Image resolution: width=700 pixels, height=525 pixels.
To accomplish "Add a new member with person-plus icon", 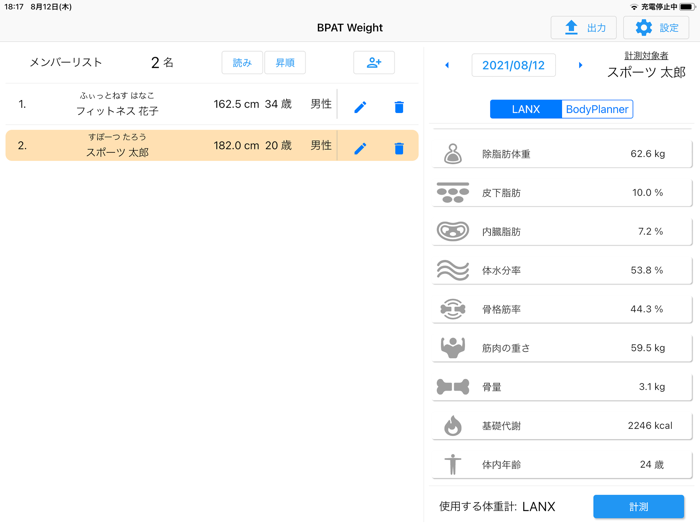I will pyautogui.click(x=374, y=62).
